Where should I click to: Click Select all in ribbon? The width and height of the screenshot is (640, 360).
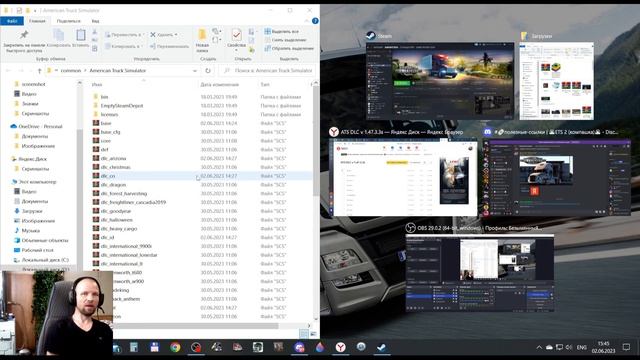pos(282,31)
